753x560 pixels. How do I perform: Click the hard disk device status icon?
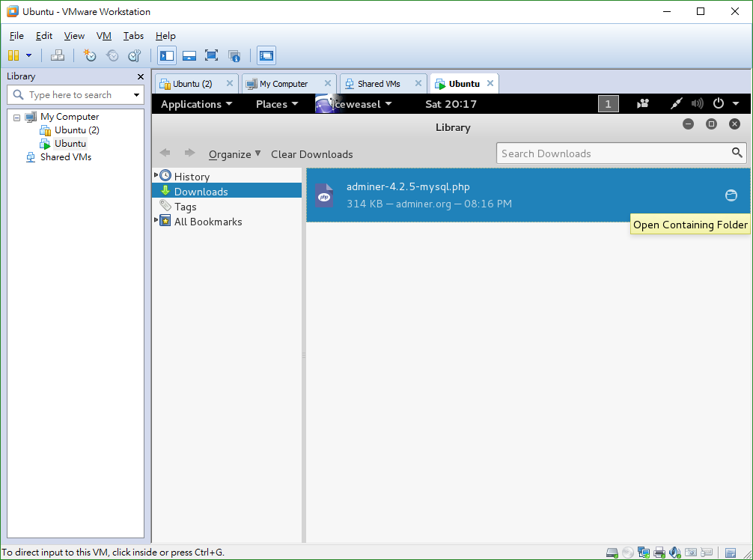612,553
